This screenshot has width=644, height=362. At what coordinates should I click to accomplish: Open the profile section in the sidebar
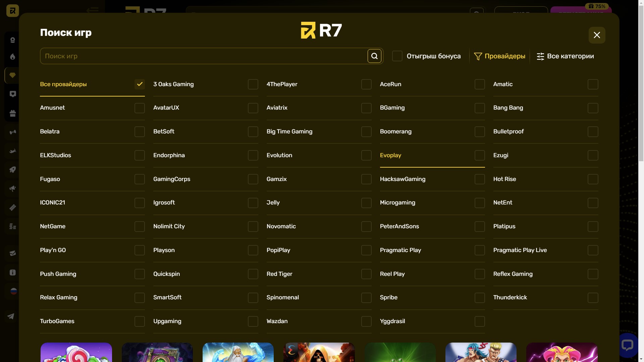pyautogui.click(x=12, y=40)
